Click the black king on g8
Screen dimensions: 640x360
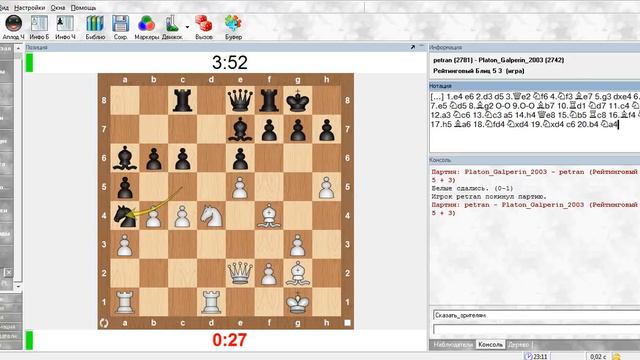(298, 100)
